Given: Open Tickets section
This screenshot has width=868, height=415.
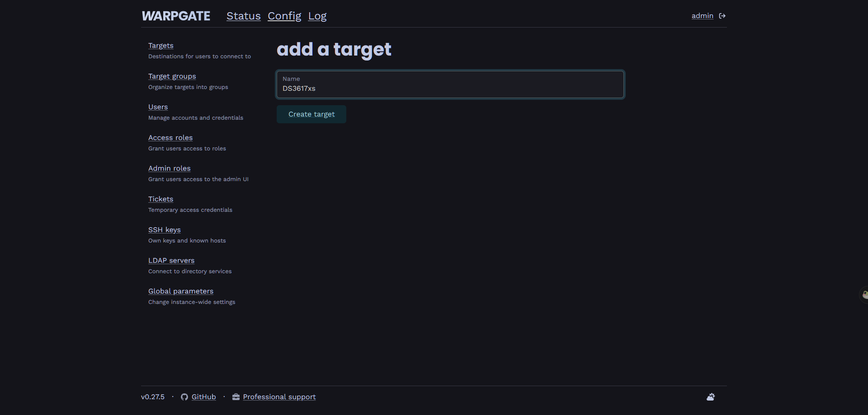Looking at the screenshot, I should coord(160,199).
